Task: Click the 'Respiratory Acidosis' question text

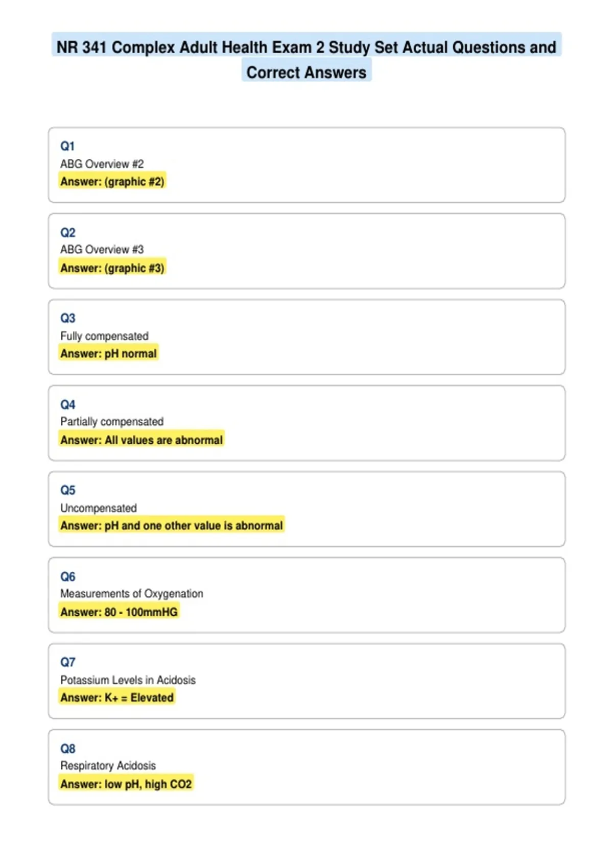Action: (x=108, y=765)
